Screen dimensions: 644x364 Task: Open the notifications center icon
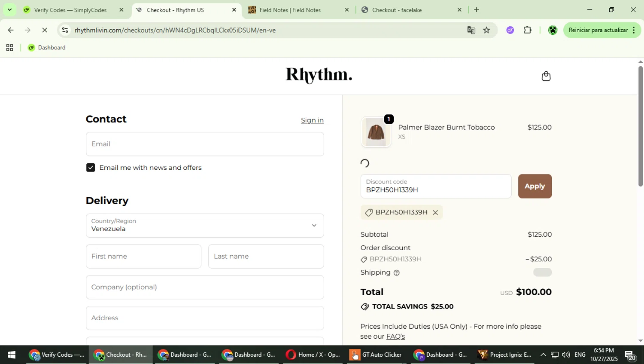tap(630, 355)
